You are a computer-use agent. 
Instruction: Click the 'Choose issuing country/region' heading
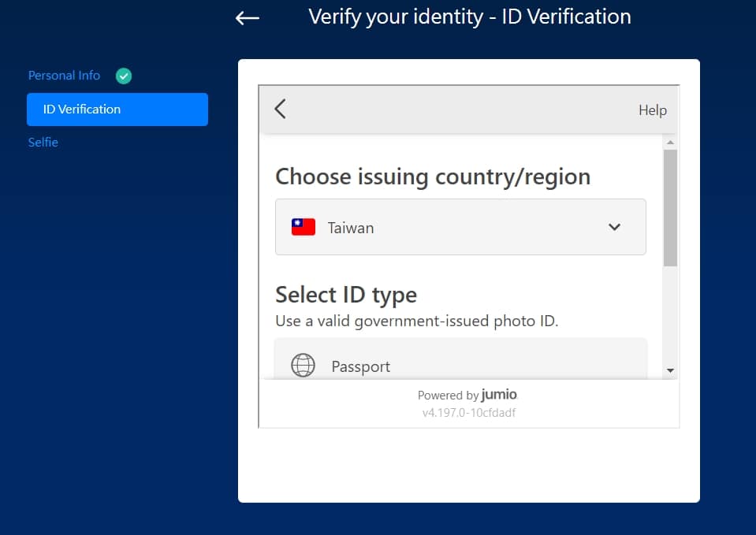pyautogui.click(x=433, y=176)
